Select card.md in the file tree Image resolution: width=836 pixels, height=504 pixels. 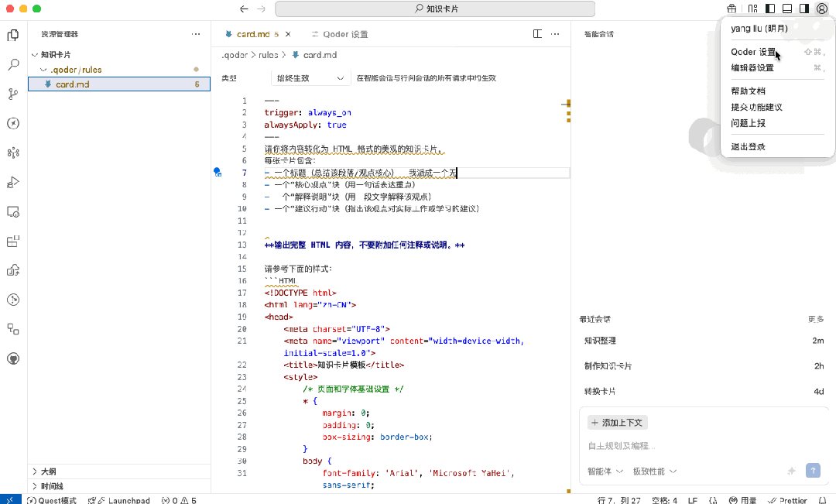click(119, 84)
